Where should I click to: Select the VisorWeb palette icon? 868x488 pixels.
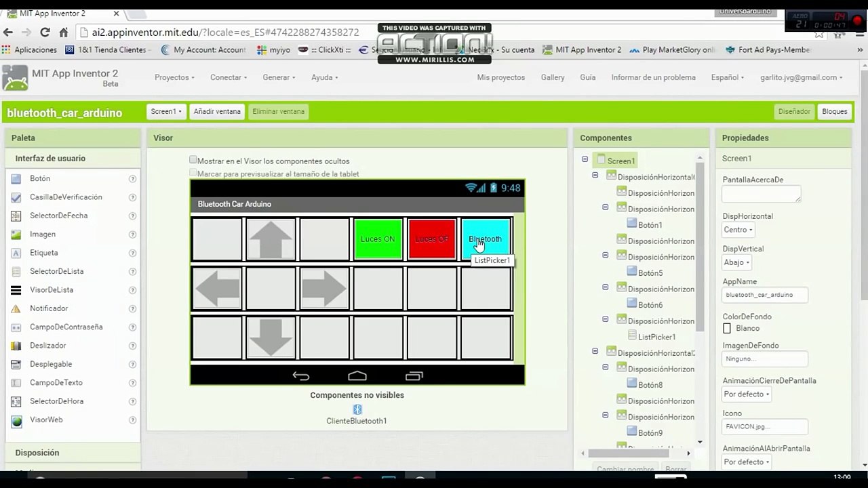[x=16, y=420]
